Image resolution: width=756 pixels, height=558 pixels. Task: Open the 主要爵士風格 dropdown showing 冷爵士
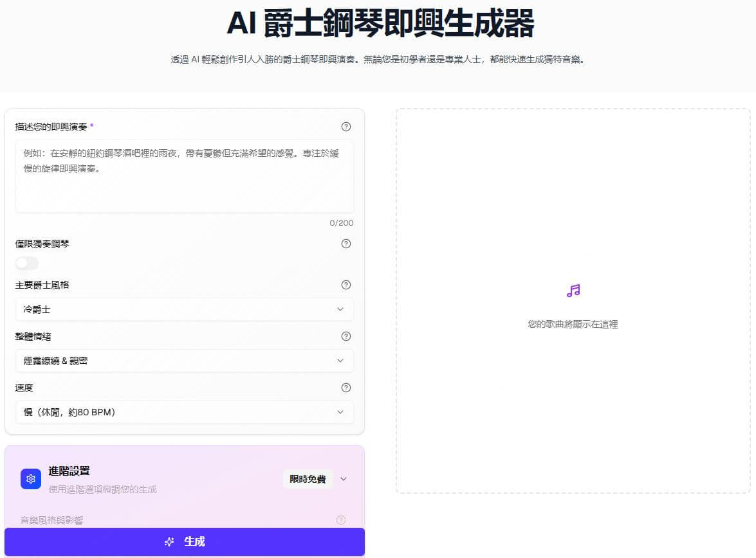184,309
